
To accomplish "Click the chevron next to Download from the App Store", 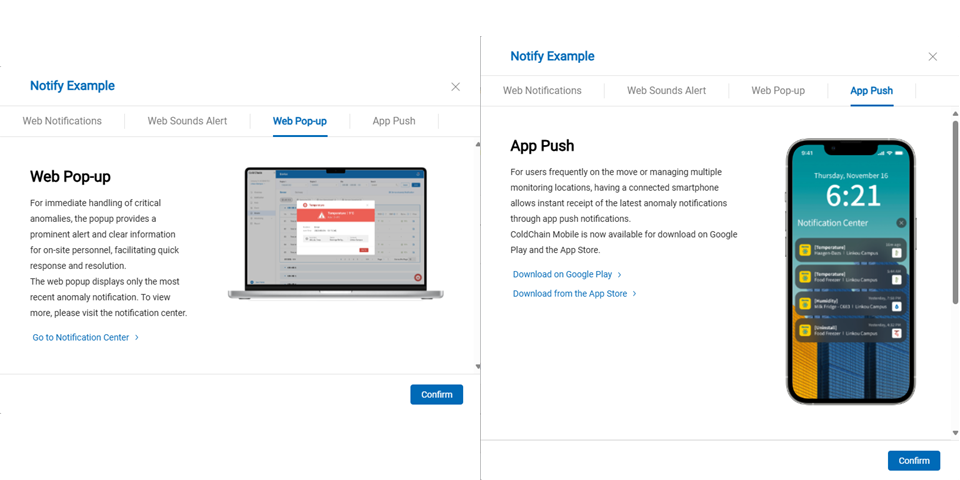I will 635,294.
